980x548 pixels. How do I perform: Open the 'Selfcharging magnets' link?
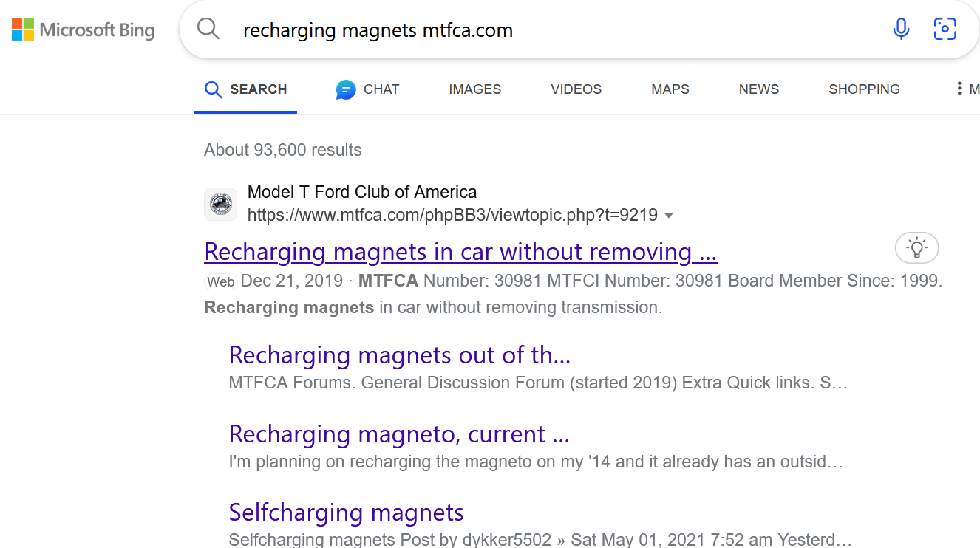click(346, 513)
